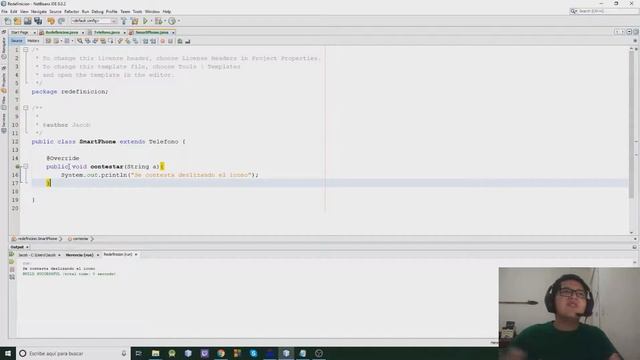Open the Navigate menu
This screenshot has height=360, width=640.
39,11
